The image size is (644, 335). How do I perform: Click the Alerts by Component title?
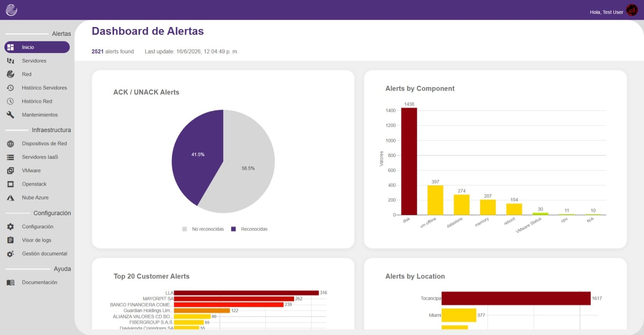[x=420, y=89]
